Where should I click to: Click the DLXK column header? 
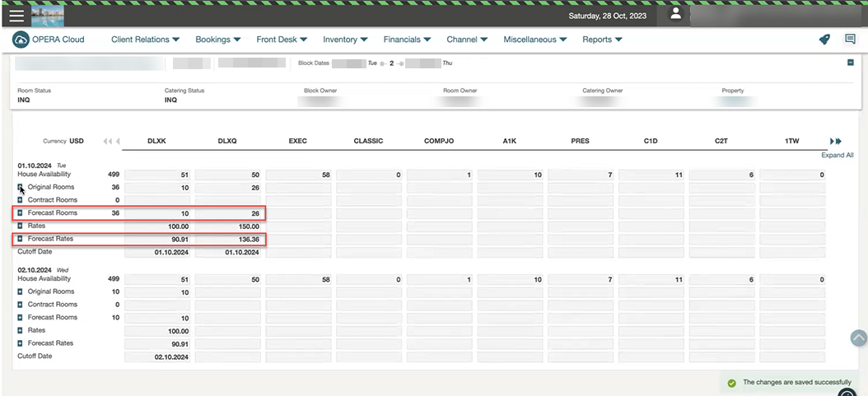point(156,141)
